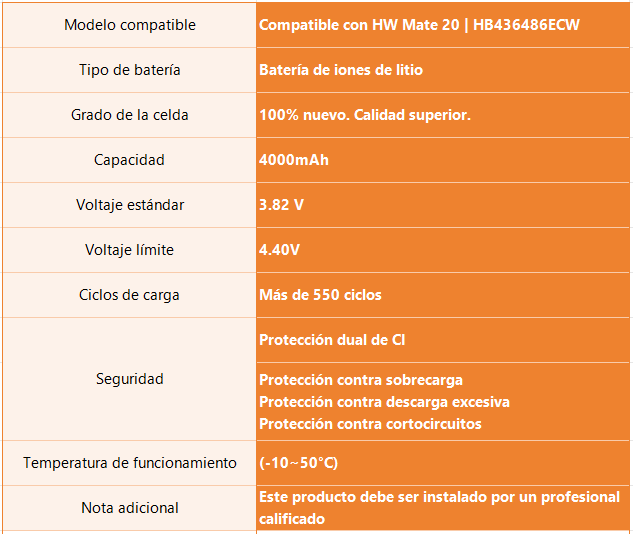Select the 'Tipo de batería' label cell
Image resolution: width=633 pixels, height=534 pixels.
click(130, 70)
